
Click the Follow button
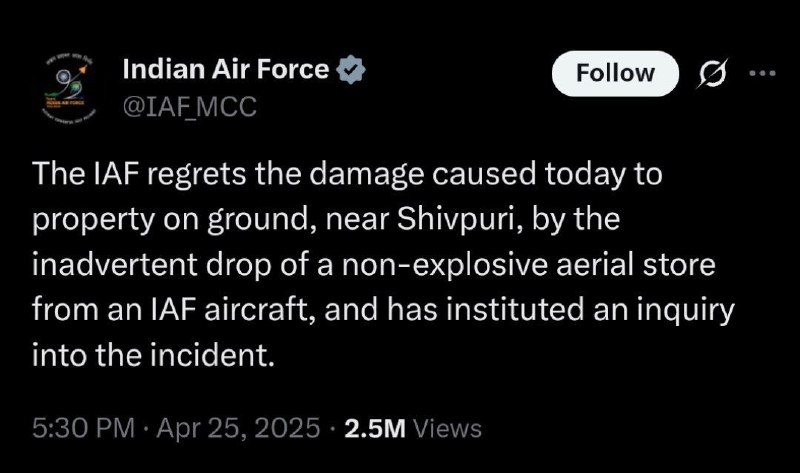click(x=615, y=73)
